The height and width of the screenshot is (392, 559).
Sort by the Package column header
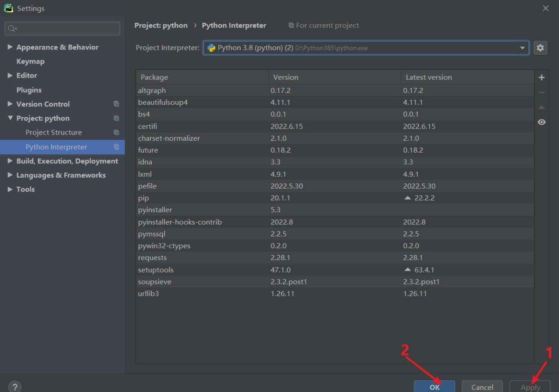coord(202,77)
